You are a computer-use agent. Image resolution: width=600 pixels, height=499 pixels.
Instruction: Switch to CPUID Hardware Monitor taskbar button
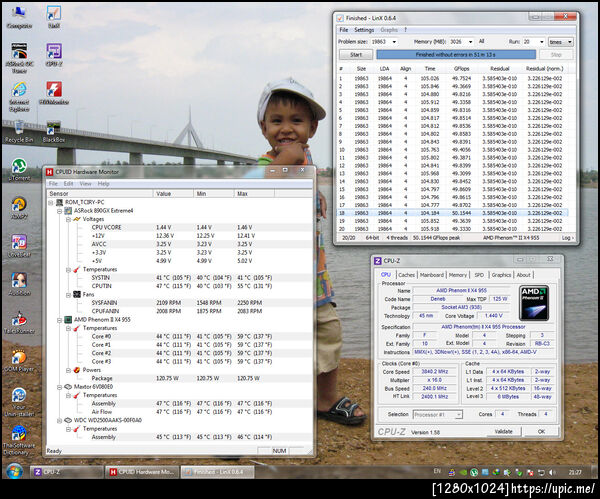[x=142, y=472]
